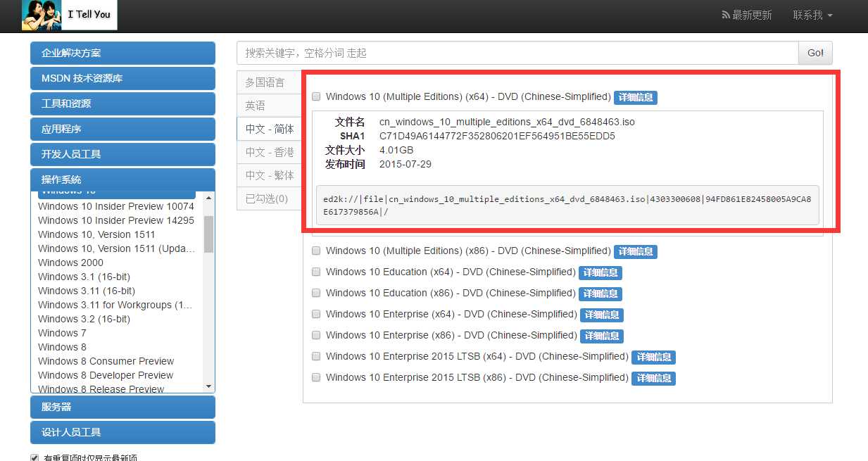
Task: Open the 已勾选(0) tab
Action: [x=270, y=198]
